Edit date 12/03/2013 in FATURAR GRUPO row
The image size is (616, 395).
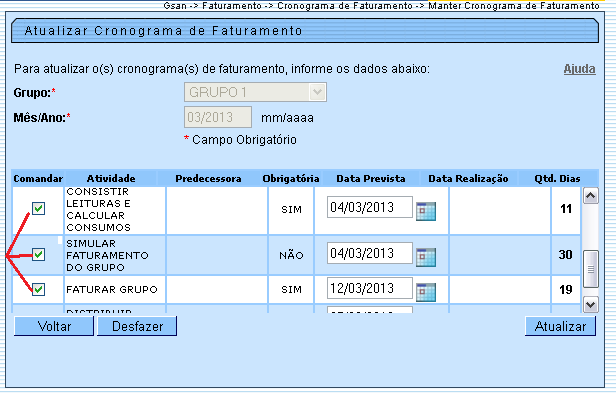point(370,288)
